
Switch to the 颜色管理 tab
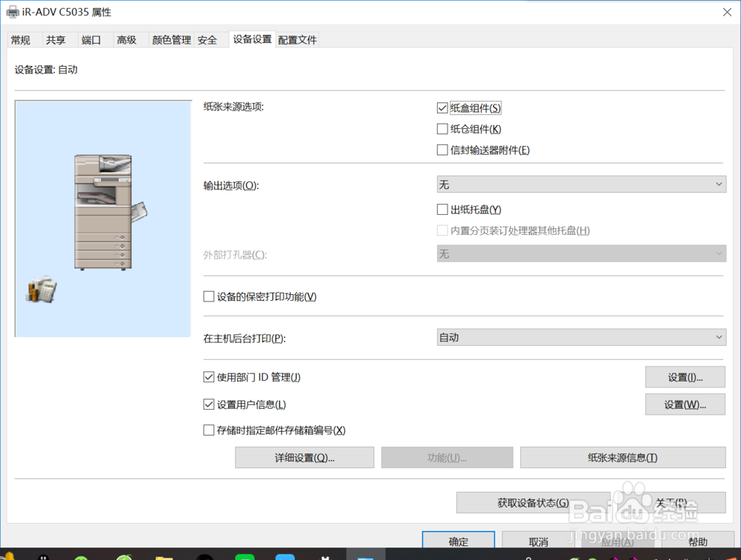[171, 40]
